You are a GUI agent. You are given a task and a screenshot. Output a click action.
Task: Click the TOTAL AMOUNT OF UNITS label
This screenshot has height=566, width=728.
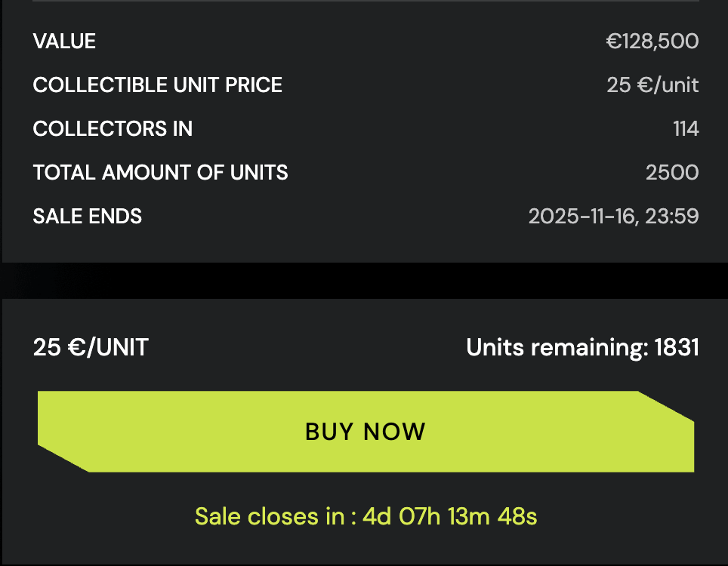point(160,173)
